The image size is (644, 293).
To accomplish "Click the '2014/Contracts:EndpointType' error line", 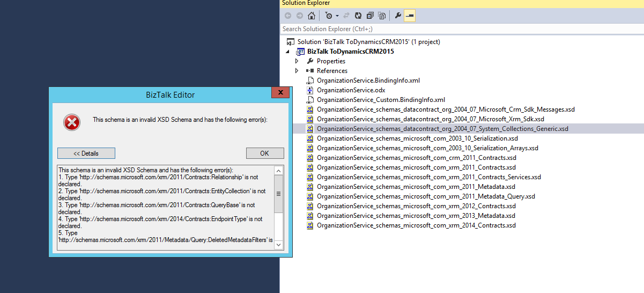I will (x=160, y=222).
